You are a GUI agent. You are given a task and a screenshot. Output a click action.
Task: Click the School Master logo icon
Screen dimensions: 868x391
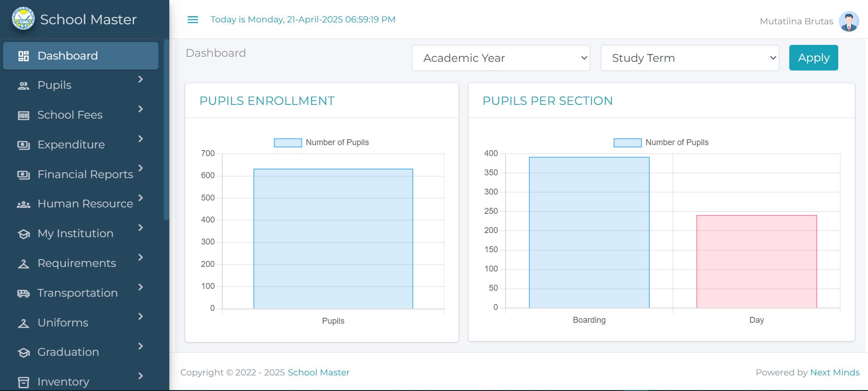[x=23, y=19]
